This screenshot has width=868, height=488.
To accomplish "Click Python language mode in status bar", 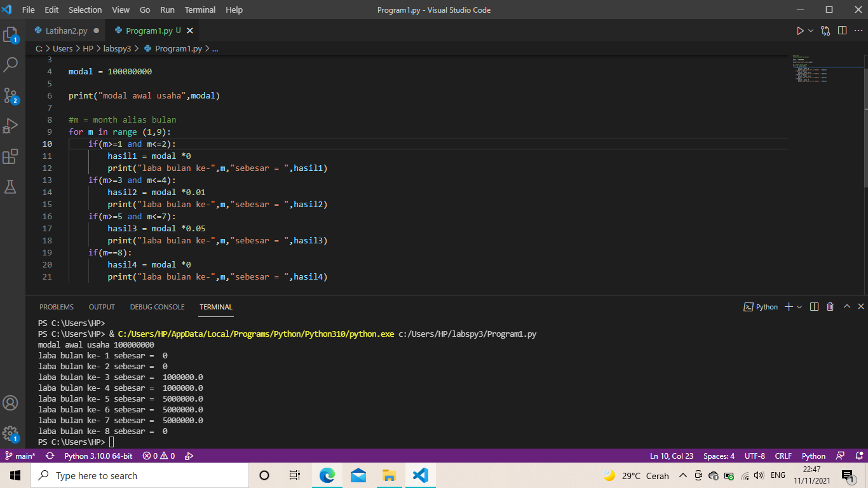I will pyautogui.click(x=813, y=456).
